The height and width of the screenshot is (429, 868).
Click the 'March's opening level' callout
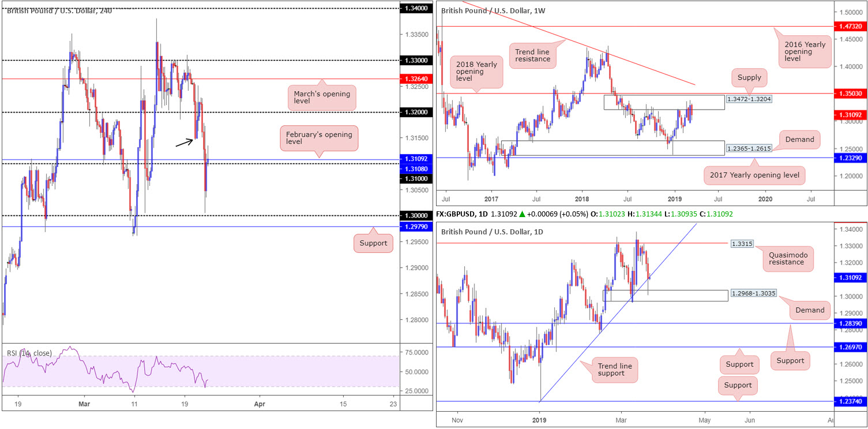pyautogui.click(x=322, y=96)
